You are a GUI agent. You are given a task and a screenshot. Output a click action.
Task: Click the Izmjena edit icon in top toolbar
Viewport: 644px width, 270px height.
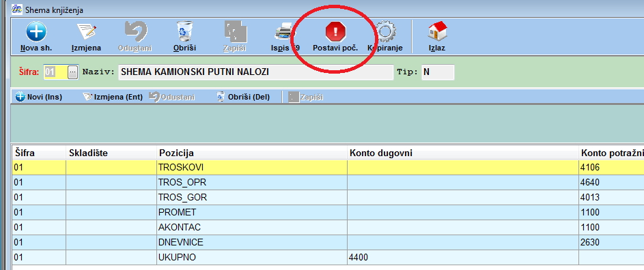[87, 31]
